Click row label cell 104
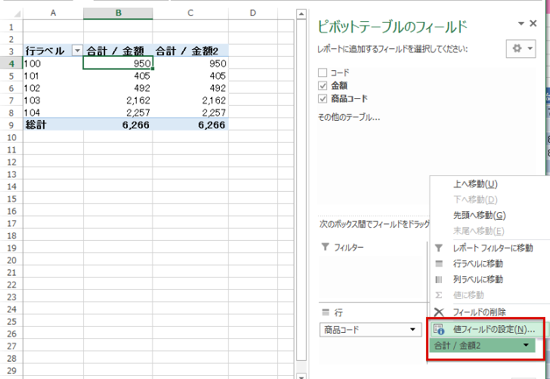This screenshot has width=550, height=379. click(x=53, y=113)
